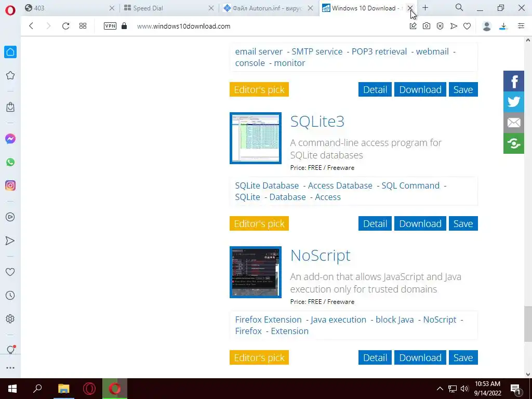The height and width of the screenshot is (399, 532).
Task: Share page on Twitter
Action: coord(514,102)
